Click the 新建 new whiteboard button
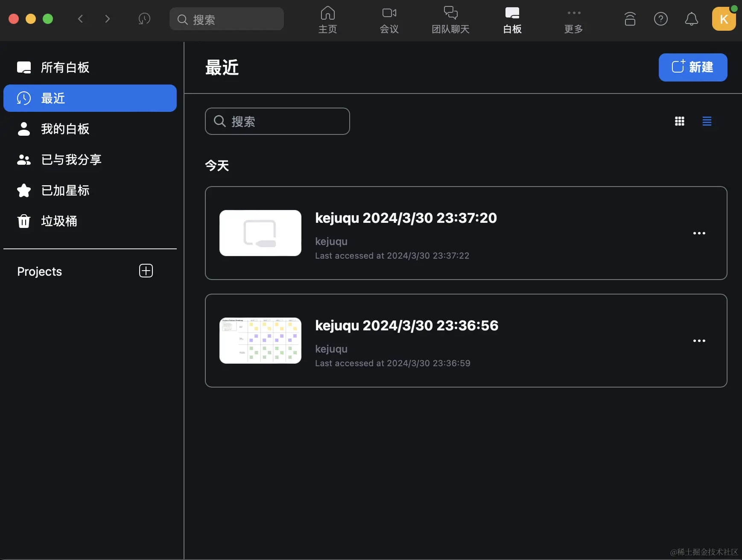This screenshot has height=560, width=742. click(693, 67)
